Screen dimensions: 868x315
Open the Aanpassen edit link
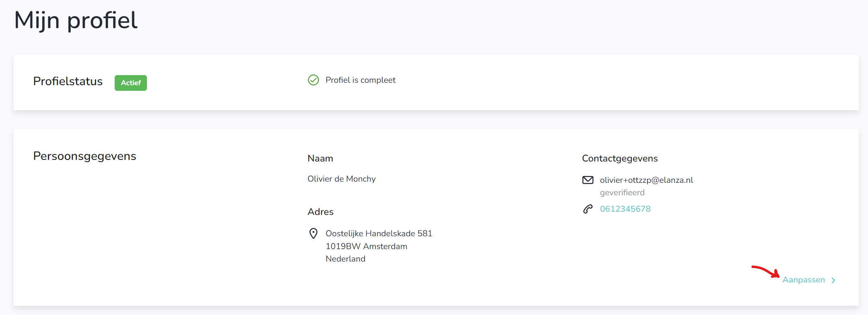(x=803, y=280)
